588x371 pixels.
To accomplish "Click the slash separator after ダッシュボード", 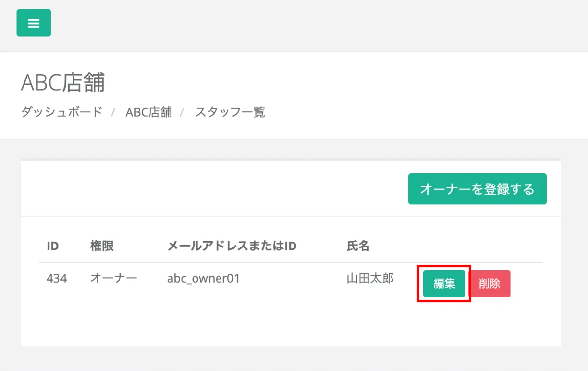I will point(113,112).
